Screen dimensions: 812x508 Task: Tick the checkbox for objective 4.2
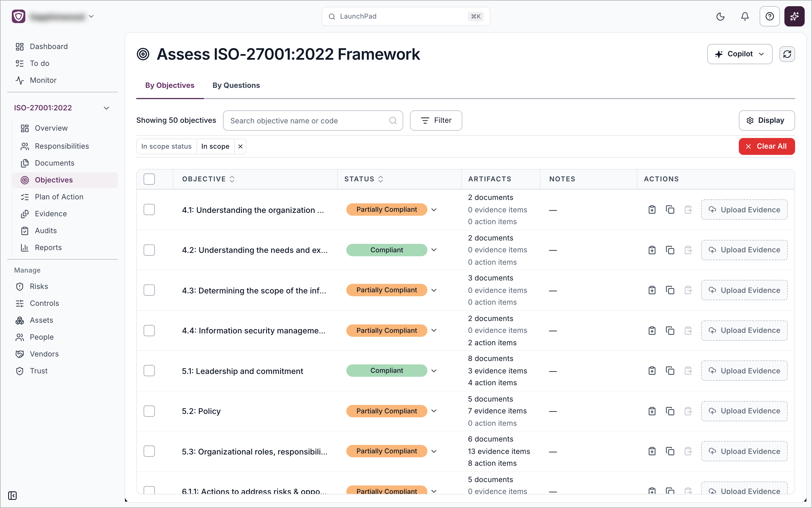pos(149,250)
